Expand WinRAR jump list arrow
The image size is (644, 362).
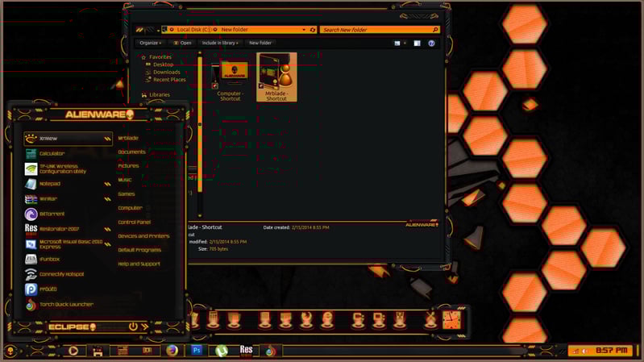click(108, 199)
